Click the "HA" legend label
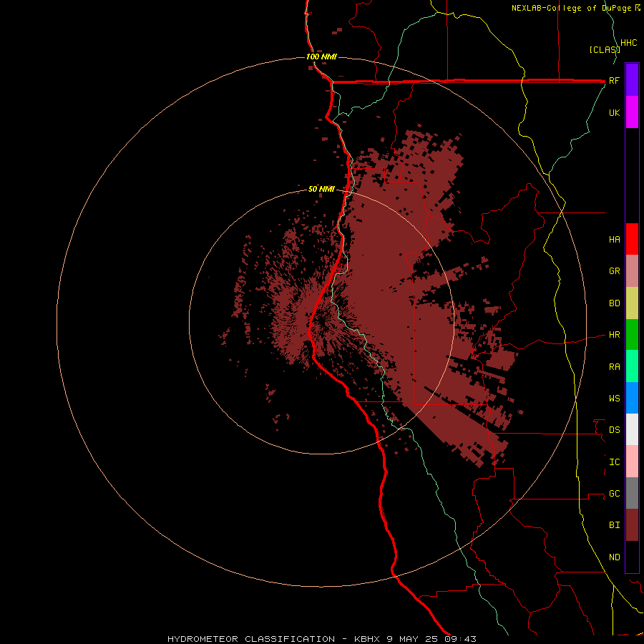This screenshot has height=644, width=644. click(x=615, y=240)
